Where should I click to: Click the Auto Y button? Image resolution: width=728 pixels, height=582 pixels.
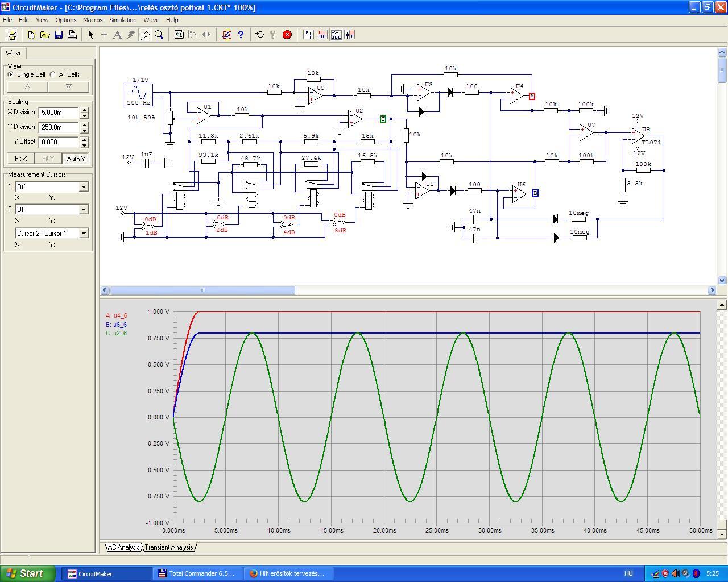click(x=76, y=159)
